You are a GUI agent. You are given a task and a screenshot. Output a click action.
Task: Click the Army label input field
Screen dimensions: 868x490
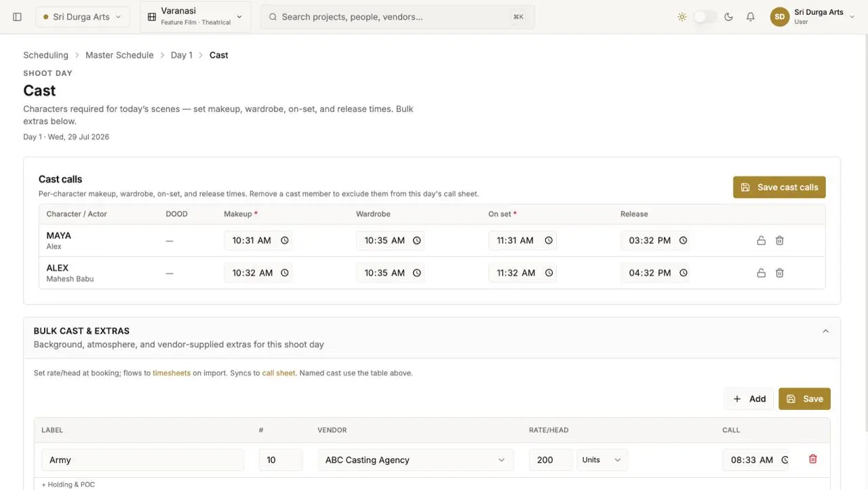click(x=142, y=459)
